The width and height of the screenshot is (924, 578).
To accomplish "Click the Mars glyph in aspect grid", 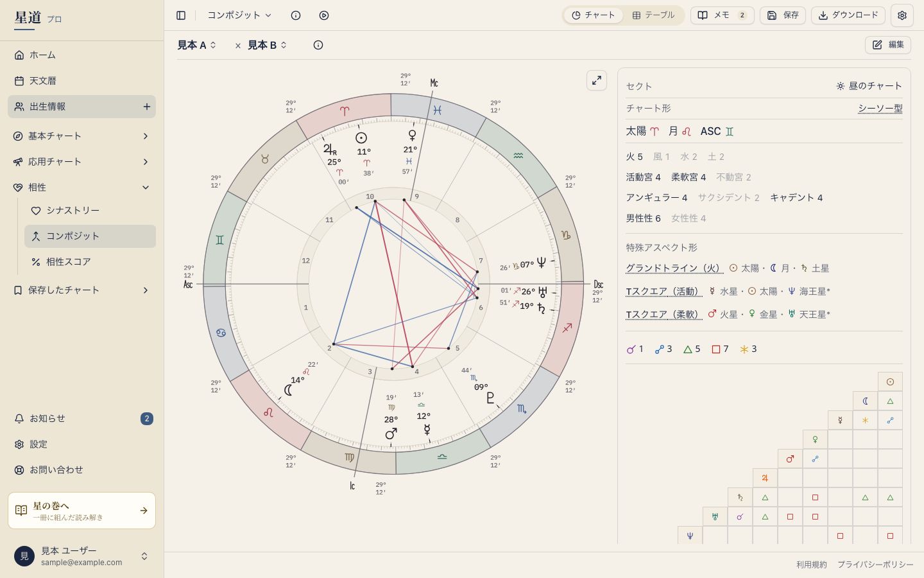I will pyautogui.click(x=790, y=459).
